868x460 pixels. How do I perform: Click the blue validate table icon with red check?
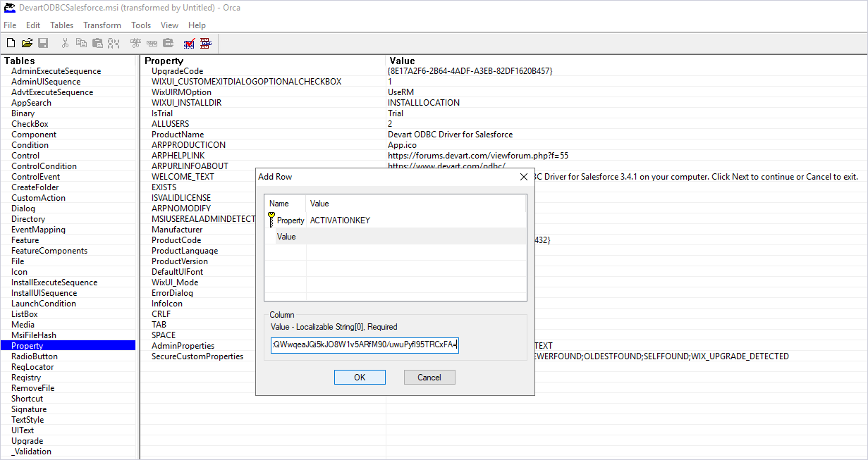[189, 42]
